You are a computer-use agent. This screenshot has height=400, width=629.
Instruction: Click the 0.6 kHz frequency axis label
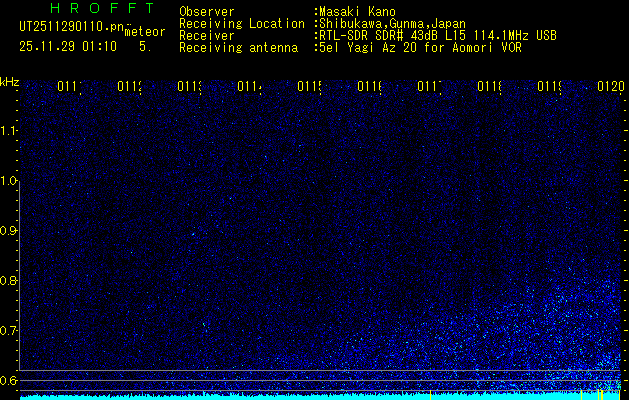click(x=8, y=380)
